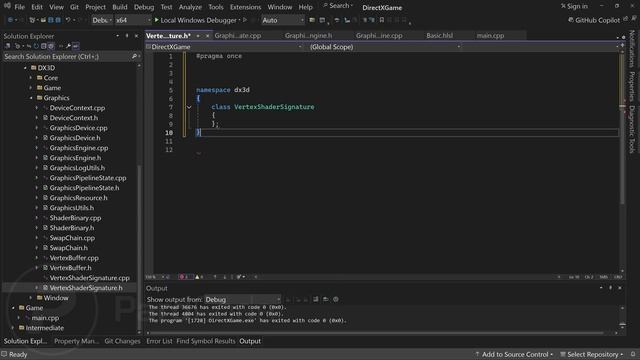
Task: Collapse the DX3D folder node
Action: (25, 68)
